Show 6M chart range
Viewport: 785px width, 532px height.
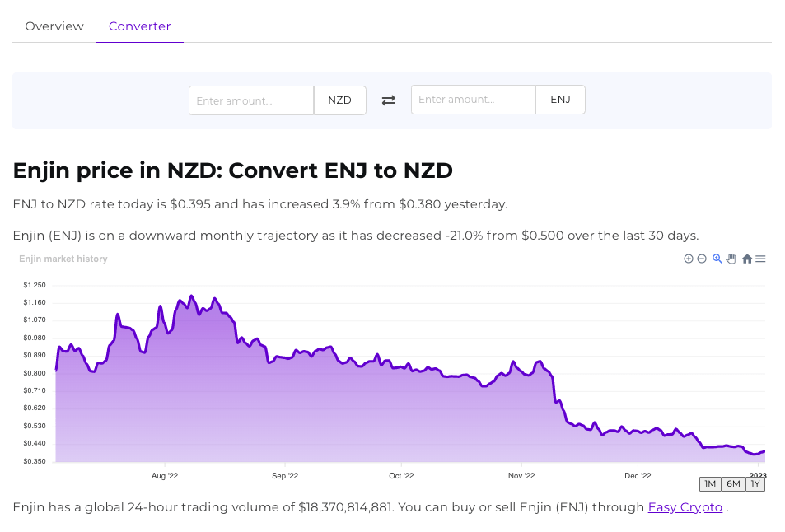tap(732, 484)
